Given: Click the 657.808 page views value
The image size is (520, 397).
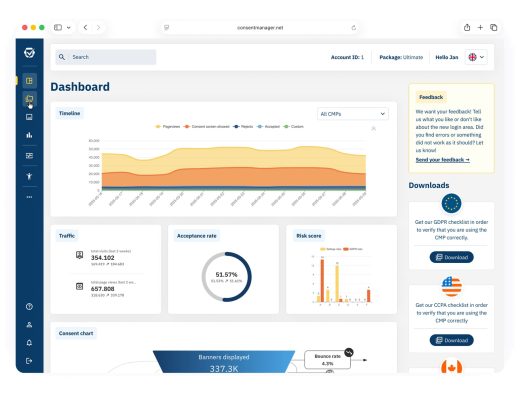Looking at the screenshot, I should click(x=103, y=289).
